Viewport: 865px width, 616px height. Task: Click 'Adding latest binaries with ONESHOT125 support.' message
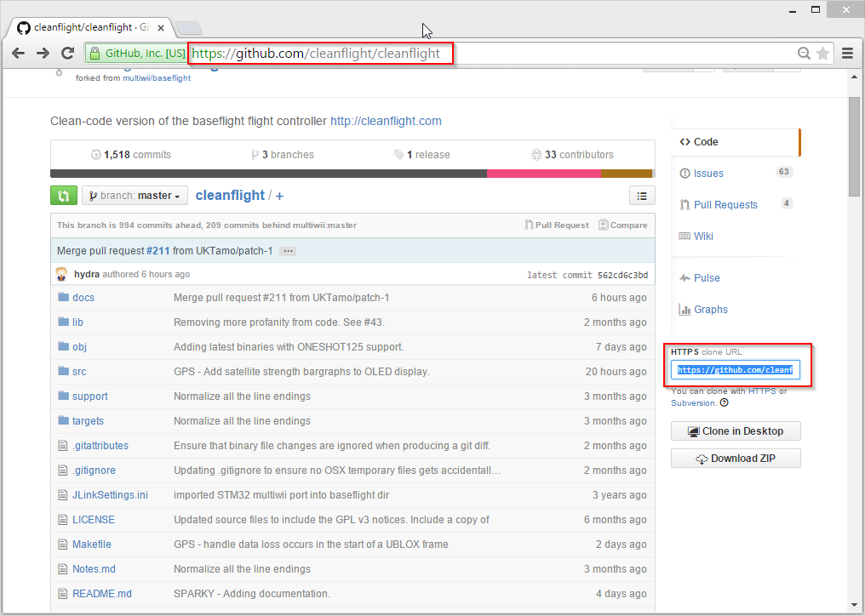coord(289,347)
